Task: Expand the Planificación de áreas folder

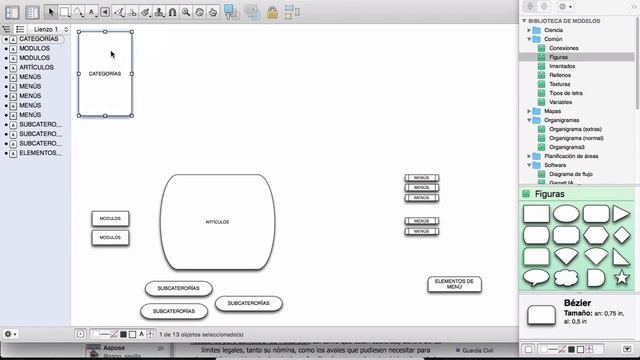Action: [529, 156]
